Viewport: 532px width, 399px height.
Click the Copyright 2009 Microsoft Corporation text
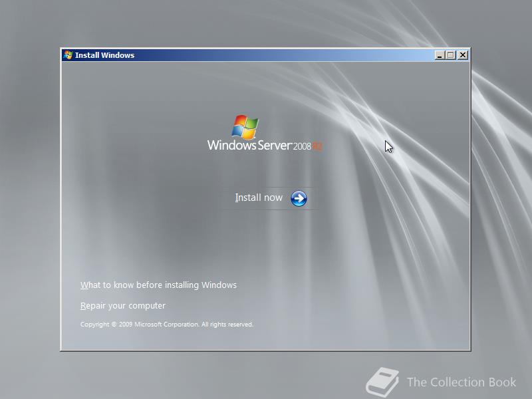pos(167,325)
